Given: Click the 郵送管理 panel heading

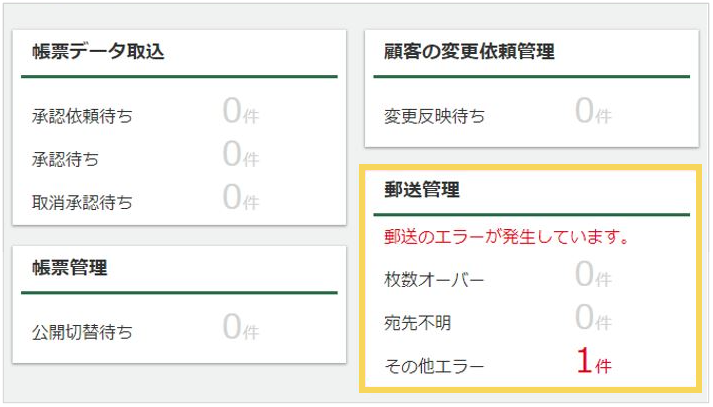Looking at the screenshot, I should [422, 190].
